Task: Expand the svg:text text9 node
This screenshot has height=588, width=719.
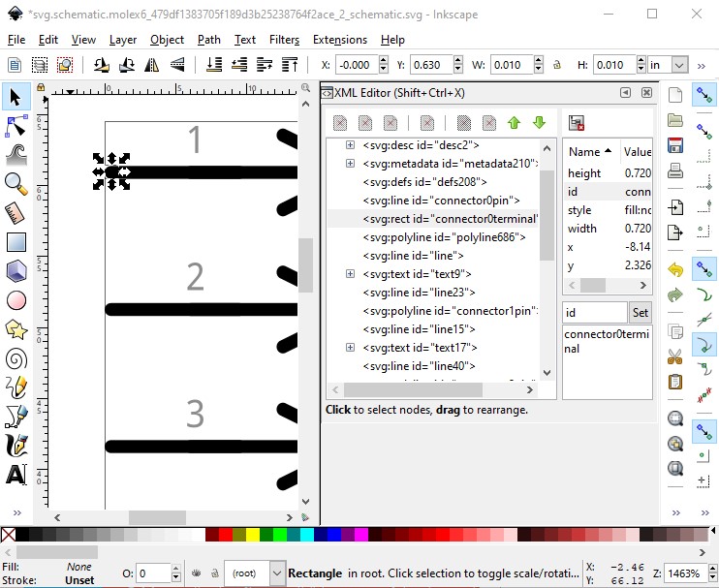Action: point(350,273)
